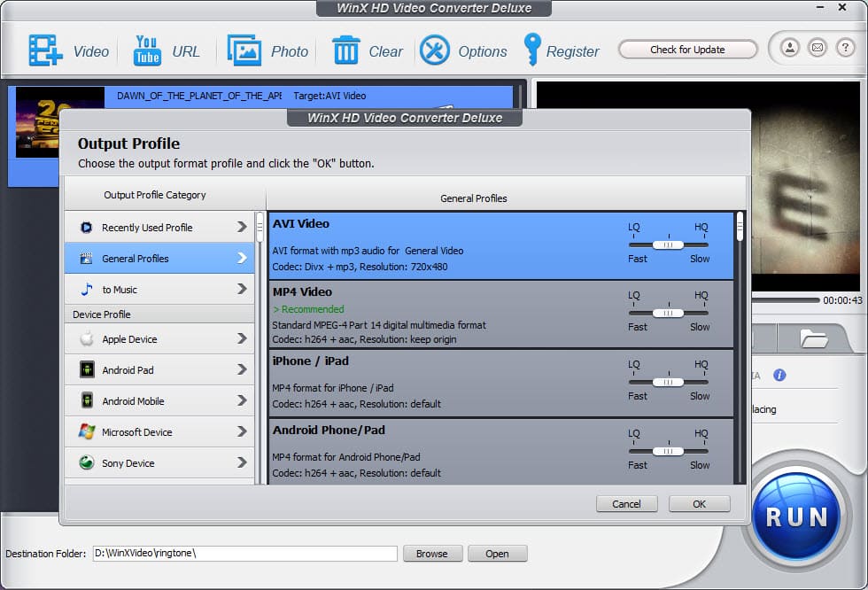Click the Clear trash can icon
The height and width of the screenshot is (590, 868).
click(346, 50)
